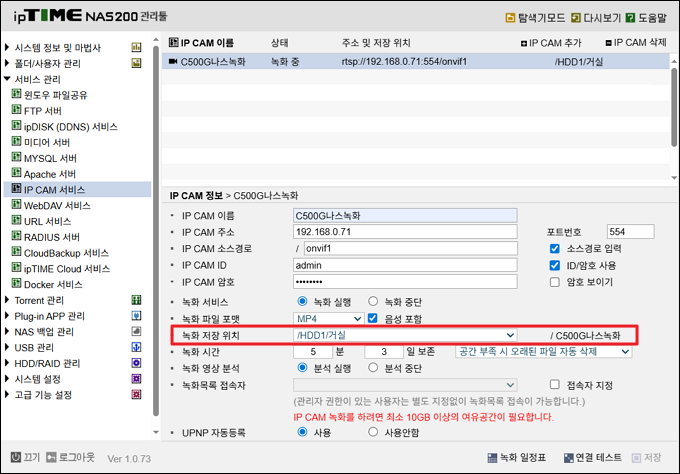
Task: Click the 로그아웃 logout icon
Action: tap(51, 457)
